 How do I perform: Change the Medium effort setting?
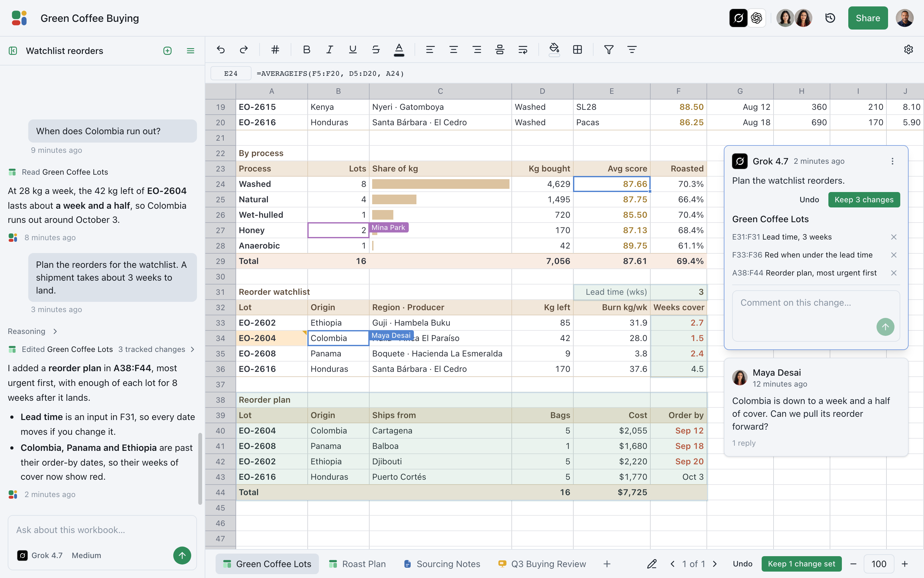pos(86,556)
